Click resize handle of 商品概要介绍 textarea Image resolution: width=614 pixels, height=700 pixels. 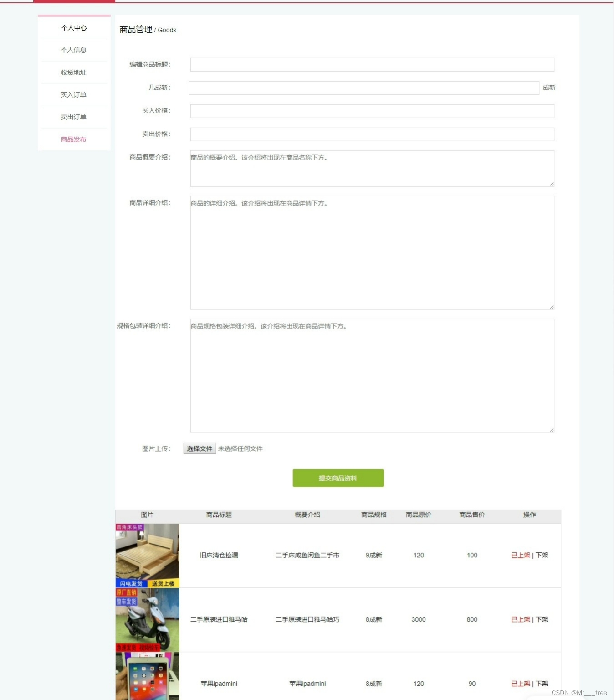point(551,184)
